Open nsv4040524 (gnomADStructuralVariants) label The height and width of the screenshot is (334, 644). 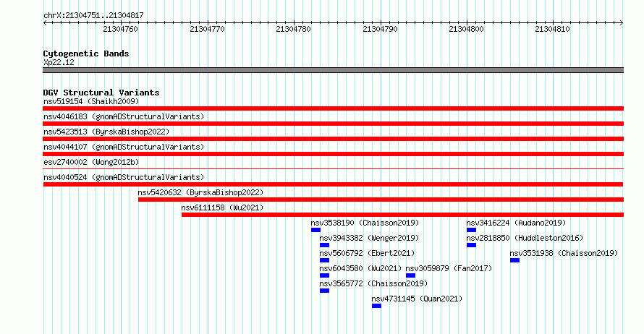pos(124,177)
